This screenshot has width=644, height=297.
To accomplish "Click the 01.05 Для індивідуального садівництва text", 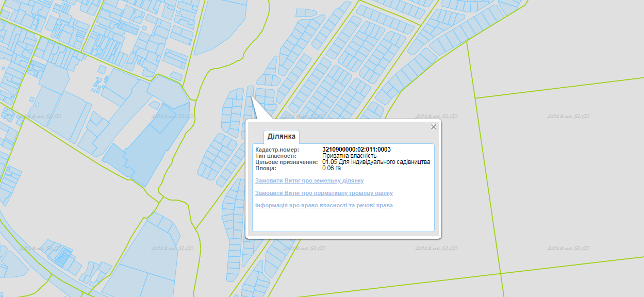I will (376, 162).
